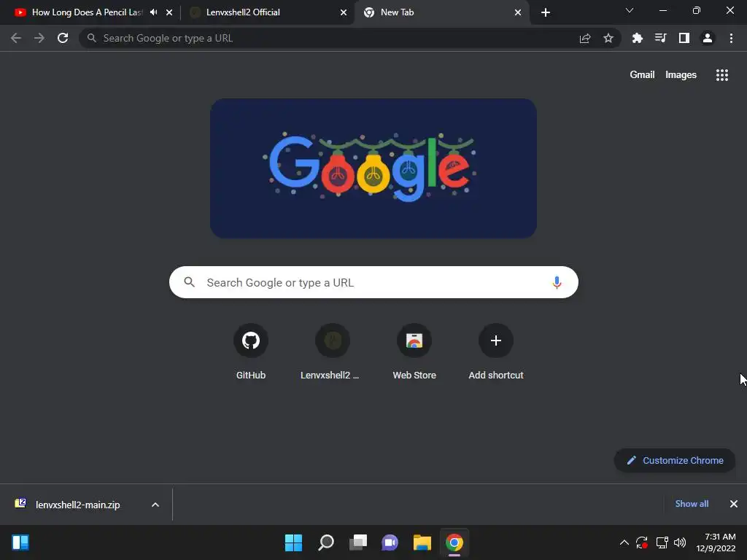The height and width of the screenshot is (560, 747).
Task: Show hidden system tray icons
Action: click(x=624, y=542)
